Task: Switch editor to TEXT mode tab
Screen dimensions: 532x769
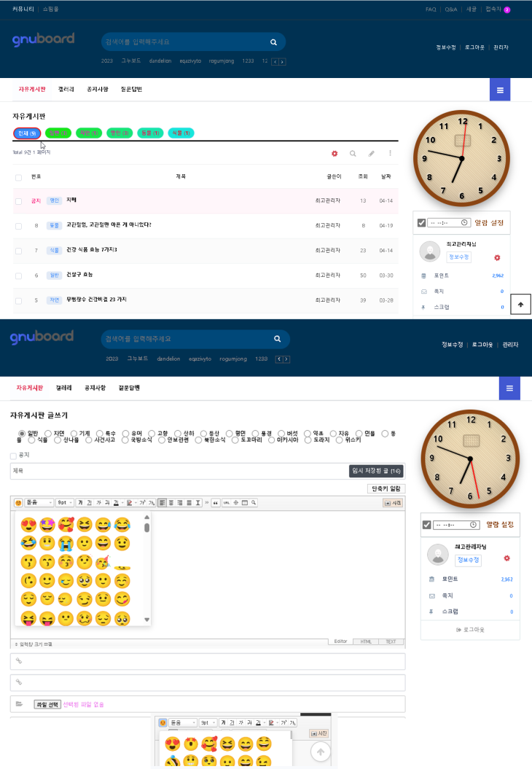Action: 391,641
